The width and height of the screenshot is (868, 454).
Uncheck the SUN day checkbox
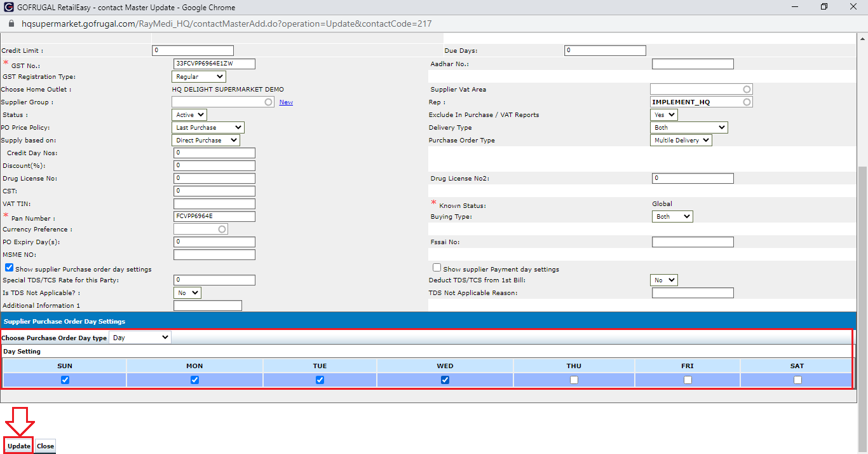pyautogui.click(x=65, y=380)
